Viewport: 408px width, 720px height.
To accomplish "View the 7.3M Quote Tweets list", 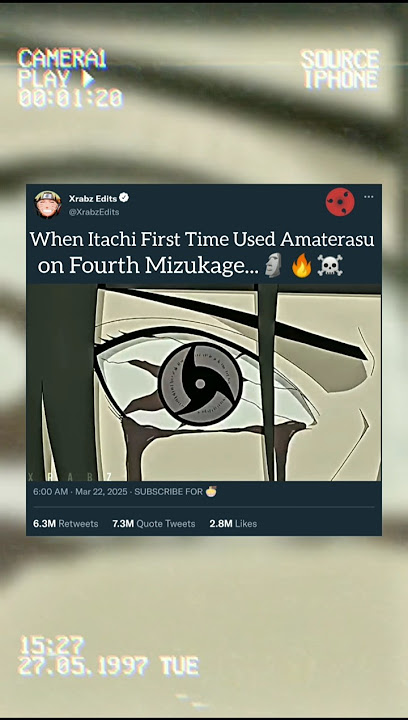I will tap(154, 523).
